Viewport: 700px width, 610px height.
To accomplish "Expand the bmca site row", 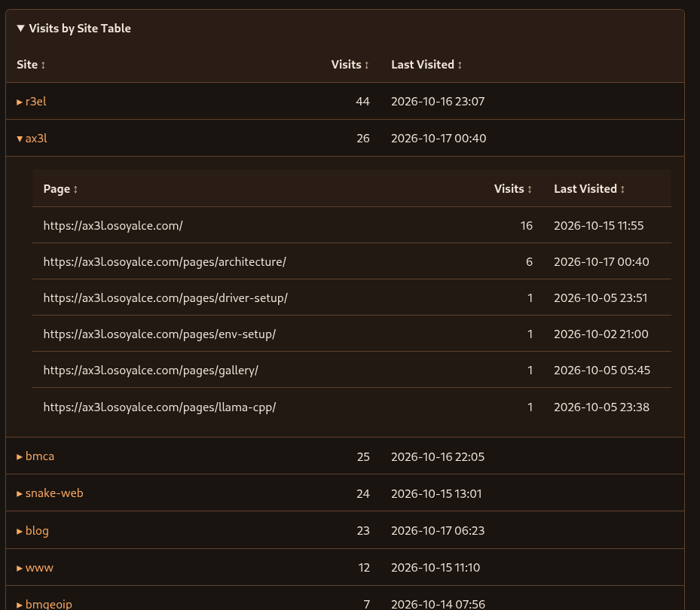I will point(35,456).
